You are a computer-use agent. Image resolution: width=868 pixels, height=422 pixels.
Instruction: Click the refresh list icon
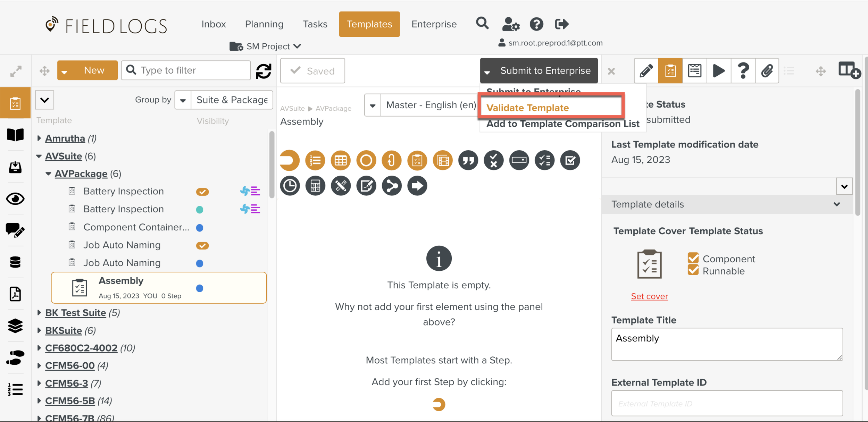(x=264, y=71)
